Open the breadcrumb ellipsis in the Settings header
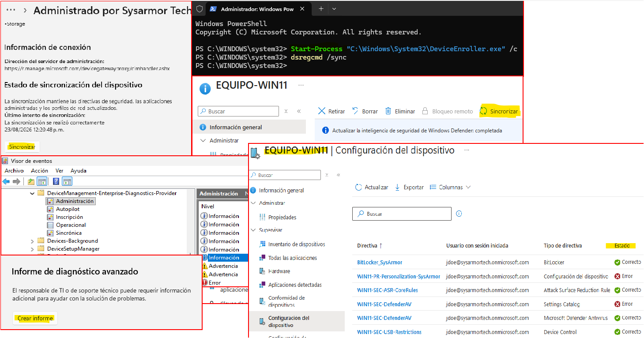The height and width of the screenshot is (338, 644). click(11, 10)
